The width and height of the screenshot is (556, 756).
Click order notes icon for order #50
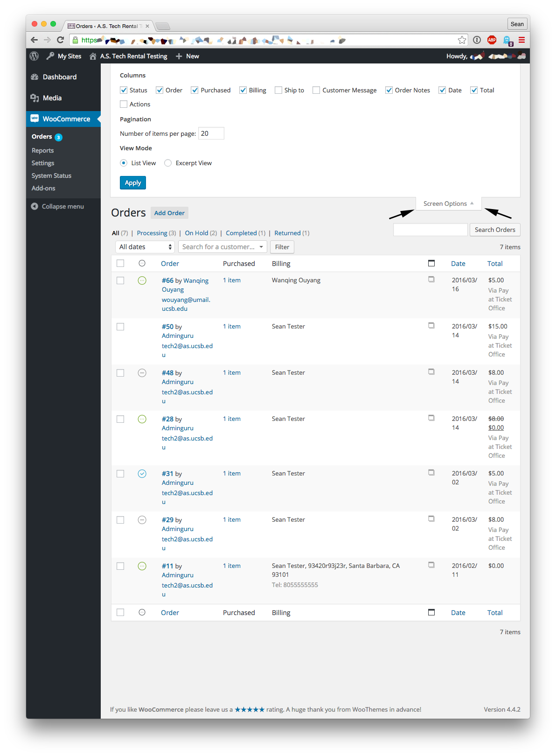coord(431,326)
